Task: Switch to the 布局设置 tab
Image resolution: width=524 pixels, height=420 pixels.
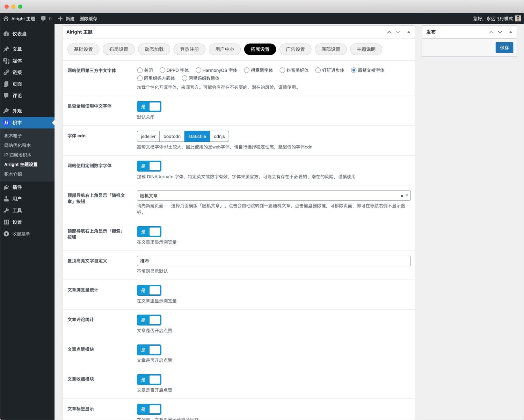Action: coord(119,49)
